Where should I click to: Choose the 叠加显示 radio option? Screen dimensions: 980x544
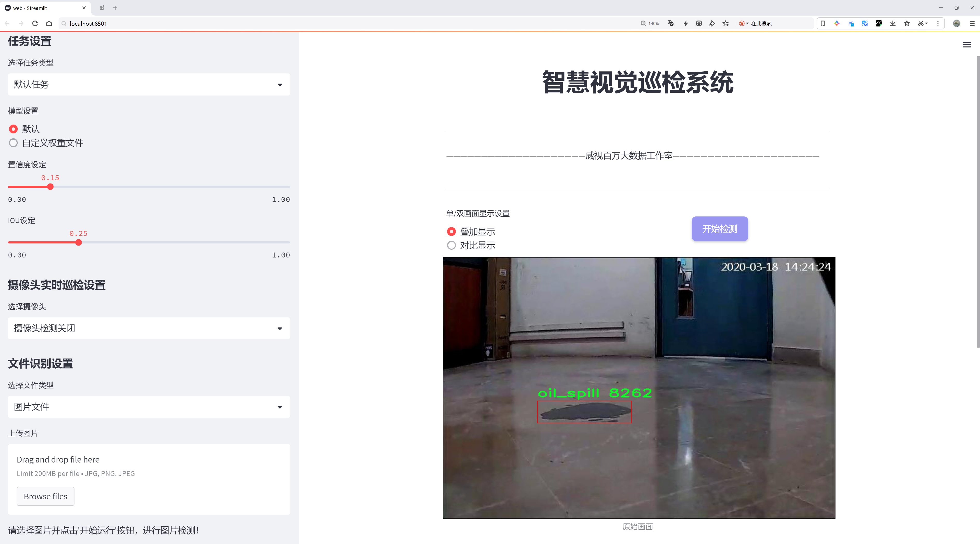pyautogui.click(x=451, y=231)
